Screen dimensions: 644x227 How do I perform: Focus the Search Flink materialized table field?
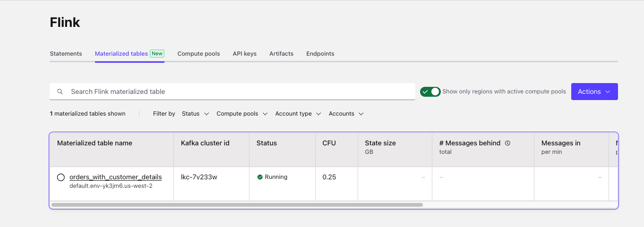232,92
